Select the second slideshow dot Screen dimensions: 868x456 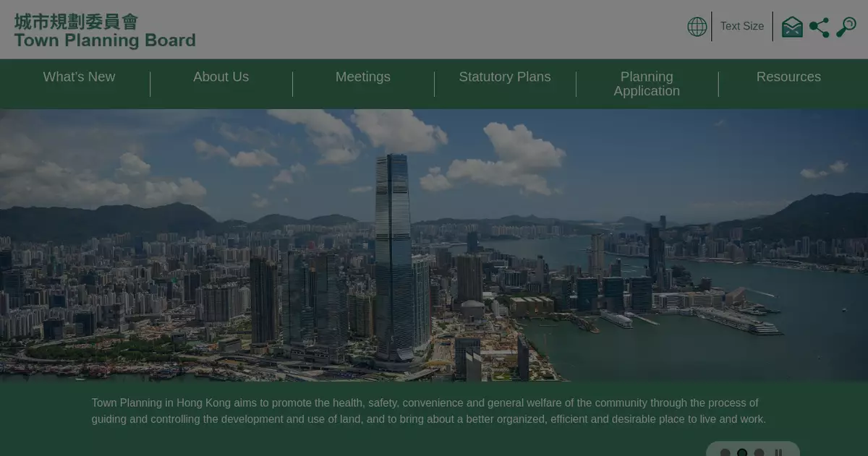pyautogui.click(x=742, y=453)
